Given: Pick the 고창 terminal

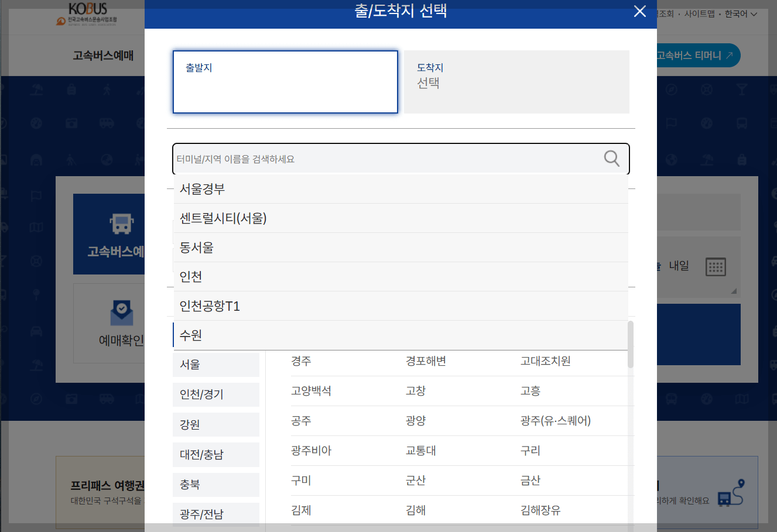Looking at the screenshot, I should coord(416,391).
